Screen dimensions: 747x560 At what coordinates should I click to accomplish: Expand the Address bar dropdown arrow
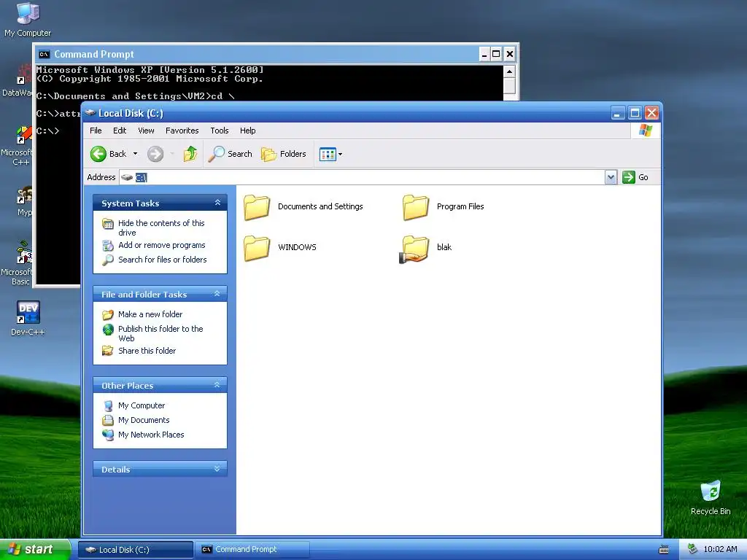pos(611,177)
